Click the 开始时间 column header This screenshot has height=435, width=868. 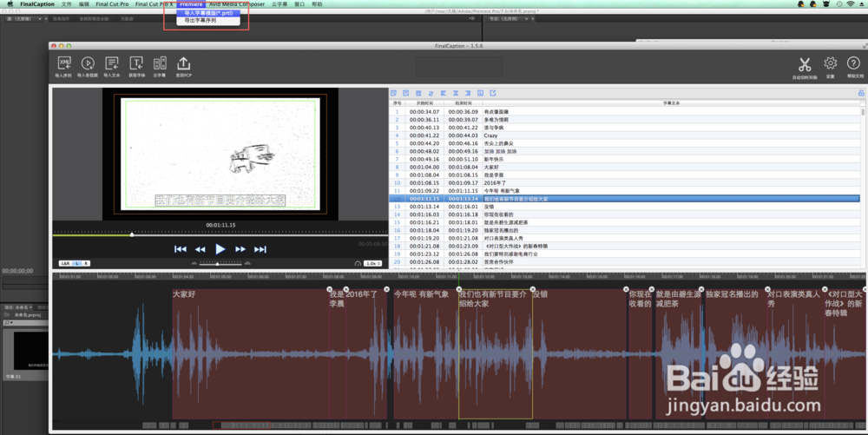[424, 103]
